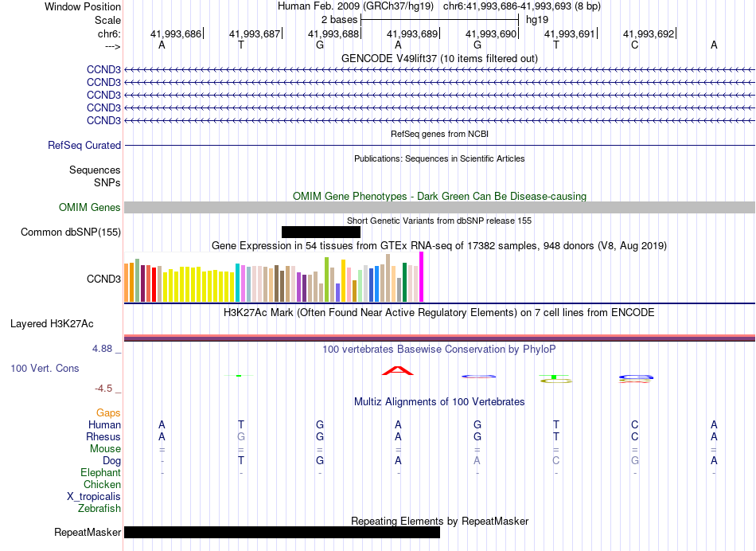Open the H3K27Ac Mark ENCODE track title
Image resolution: width=756 pixels, height=551 pixels.
point(439,312)
